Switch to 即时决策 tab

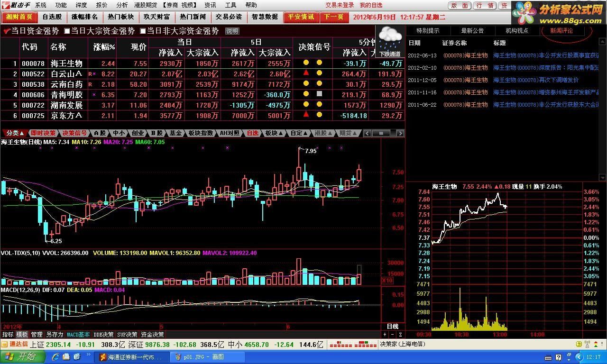pyautogui.click(x=43, y=133)
